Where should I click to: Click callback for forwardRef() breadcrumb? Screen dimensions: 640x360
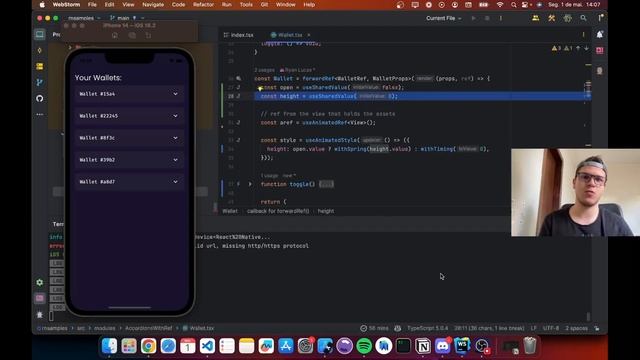[x=278, y=211]
